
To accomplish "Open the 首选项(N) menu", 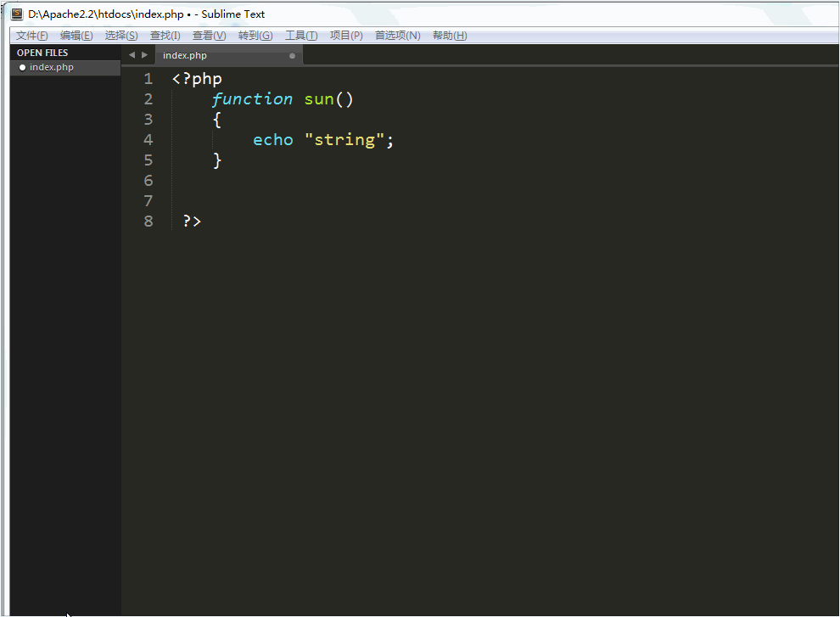I will [x=397, y=36].
